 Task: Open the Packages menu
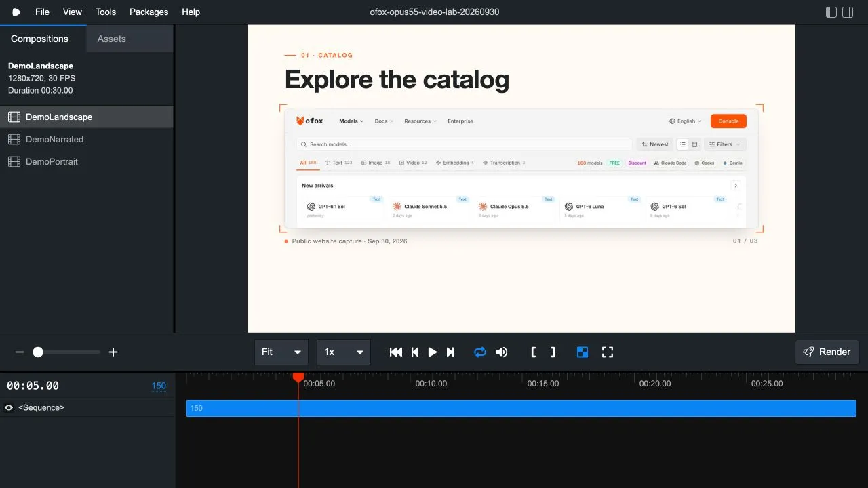(x=149, y=12)
